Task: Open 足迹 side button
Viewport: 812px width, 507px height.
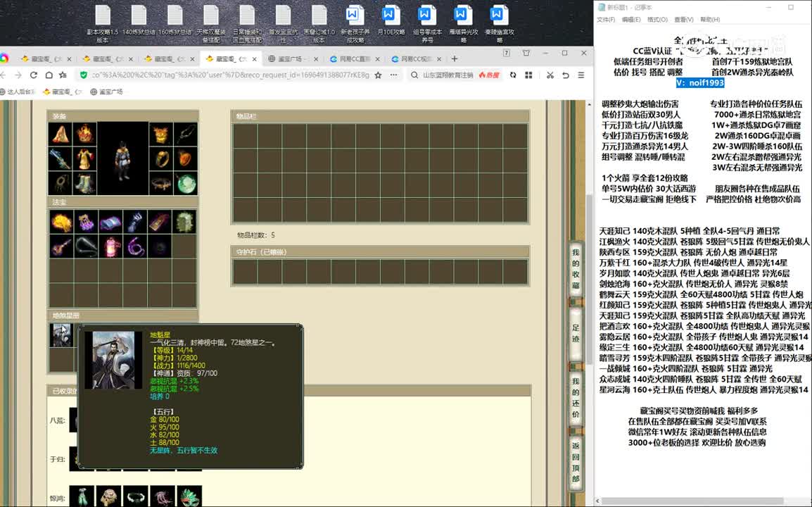Action: [576, 333]
